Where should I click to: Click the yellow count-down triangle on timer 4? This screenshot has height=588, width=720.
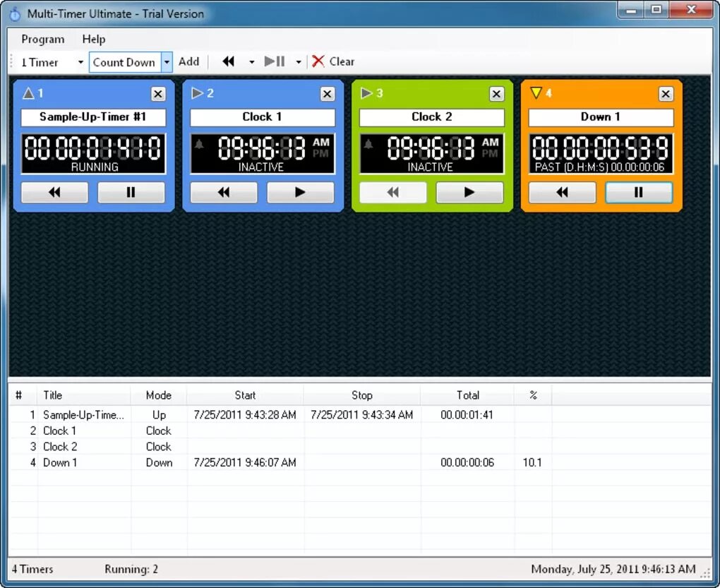point(536,93)
